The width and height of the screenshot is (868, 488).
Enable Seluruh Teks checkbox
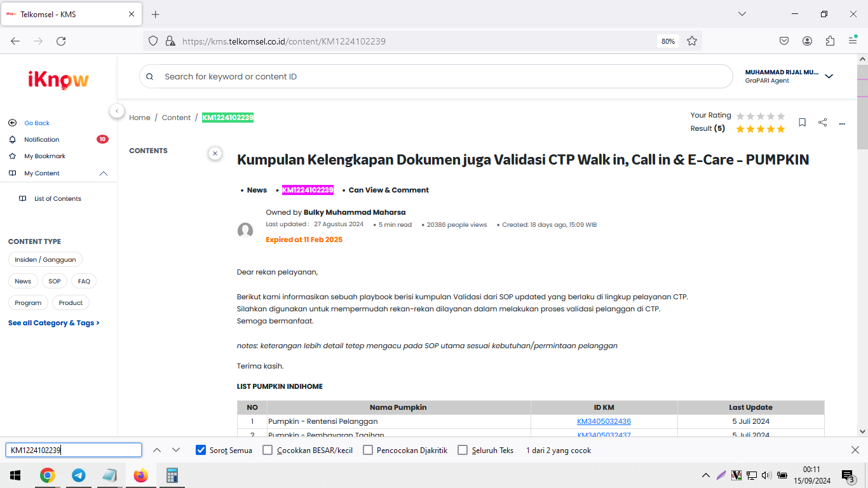click(x=463, y=450)
